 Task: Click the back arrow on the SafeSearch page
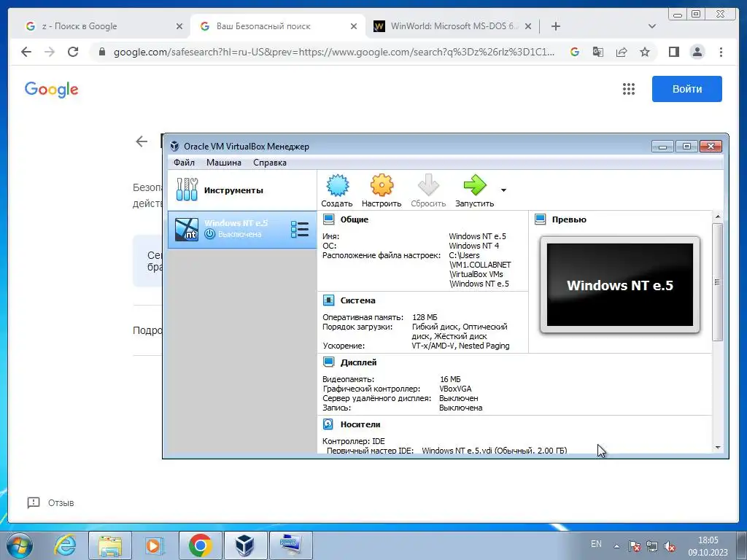(x=142, y=141)
